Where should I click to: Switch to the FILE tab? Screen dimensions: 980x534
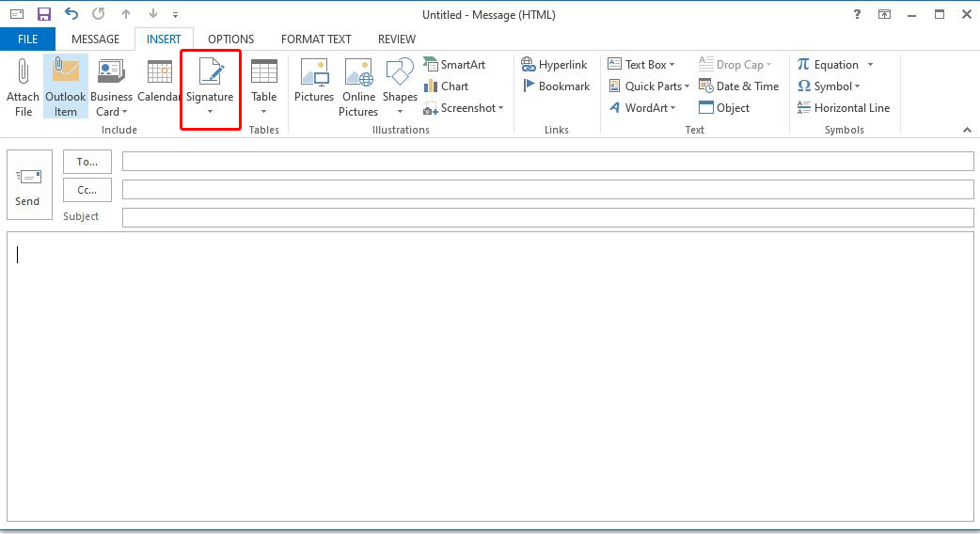pyautogui.click(x=27, y=39)
